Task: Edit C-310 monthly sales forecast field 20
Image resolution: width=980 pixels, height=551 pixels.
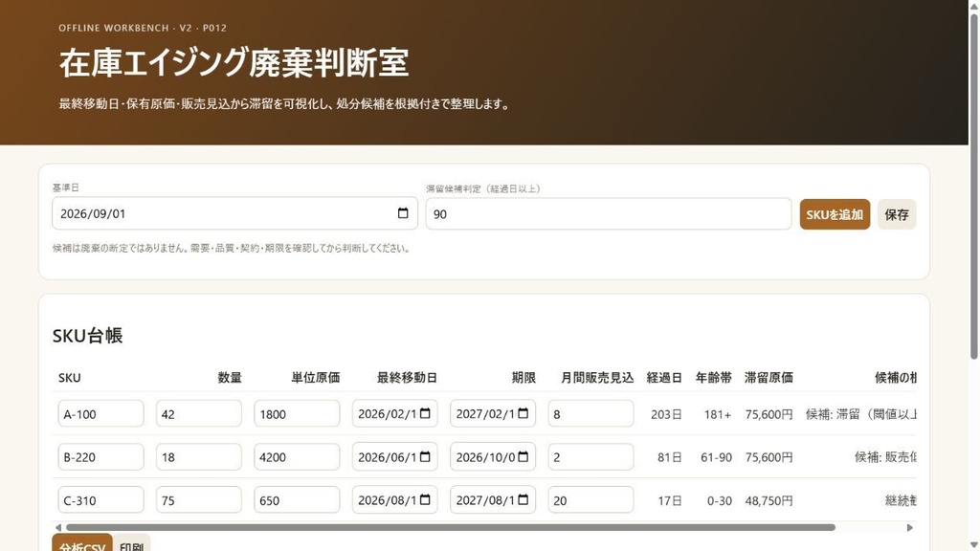Action: pos(590,499)
